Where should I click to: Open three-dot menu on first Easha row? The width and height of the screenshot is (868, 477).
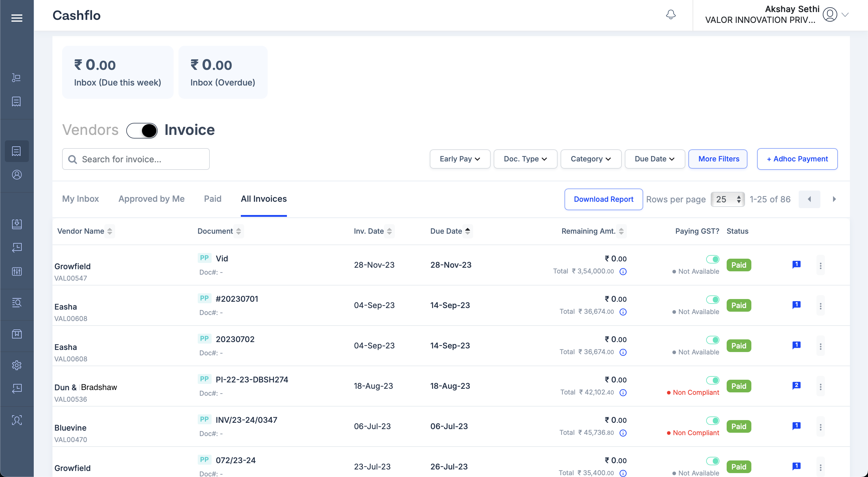click(820, 306)
